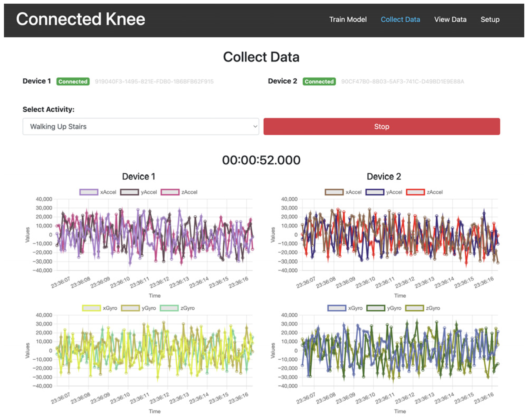Image resolution: width=529 pixels, height=420 pixels.
Task: Select the Collect Data nav link
Action: click(x=400, y=20)
